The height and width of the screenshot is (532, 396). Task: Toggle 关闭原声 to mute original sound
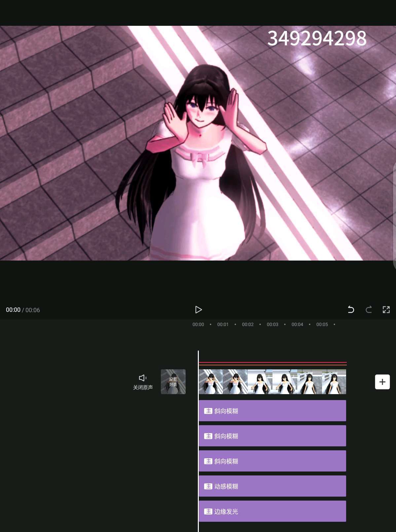[143, 382]
